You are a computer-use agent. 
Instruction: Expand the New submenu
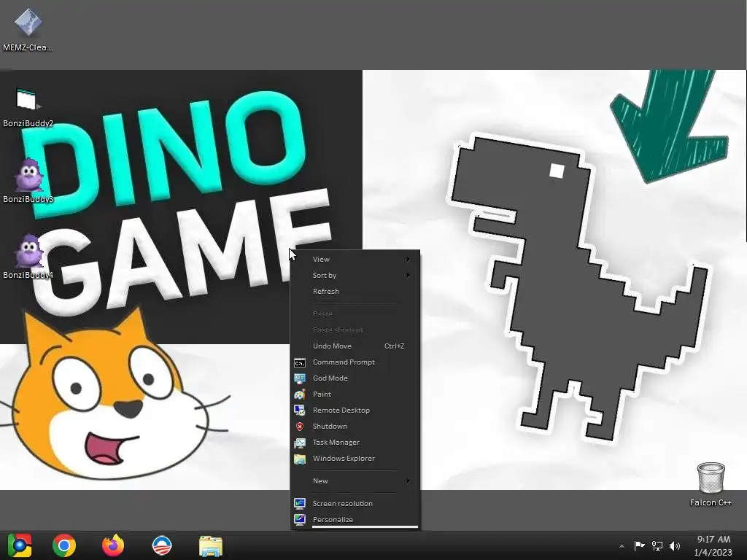pos(355,481)
